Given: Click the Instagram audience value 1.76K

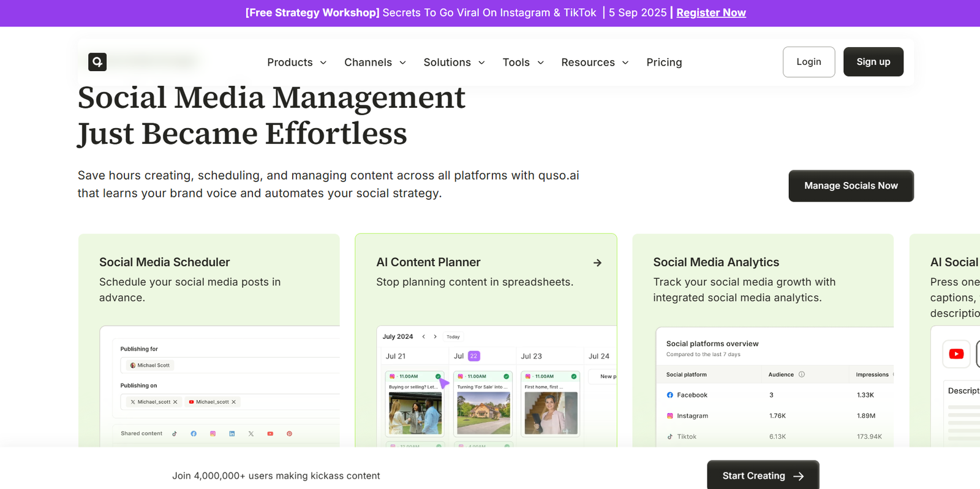Looking at the screenshot, I should (777, 416).
